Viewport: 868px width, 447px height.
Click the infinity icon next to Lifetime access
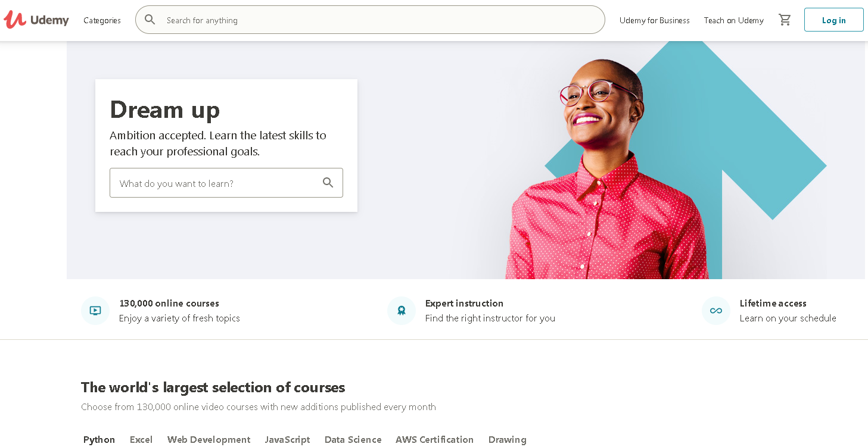coord(715,310)
